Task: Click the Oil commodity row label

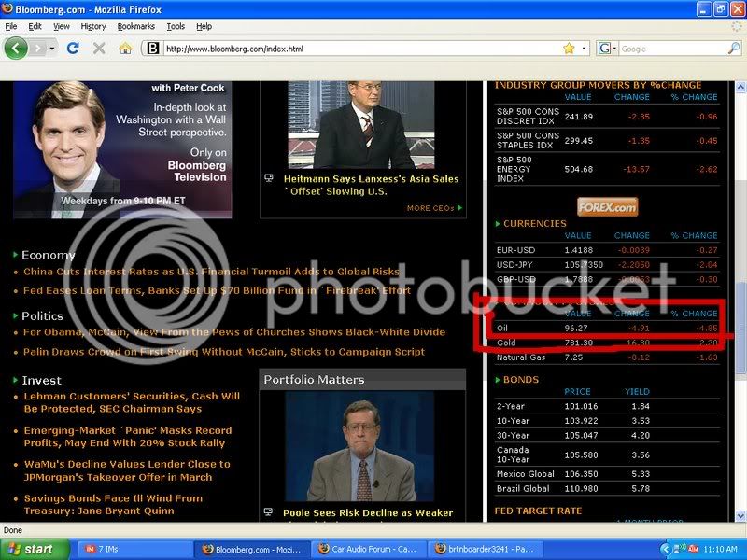Action: tap(502, 329)
